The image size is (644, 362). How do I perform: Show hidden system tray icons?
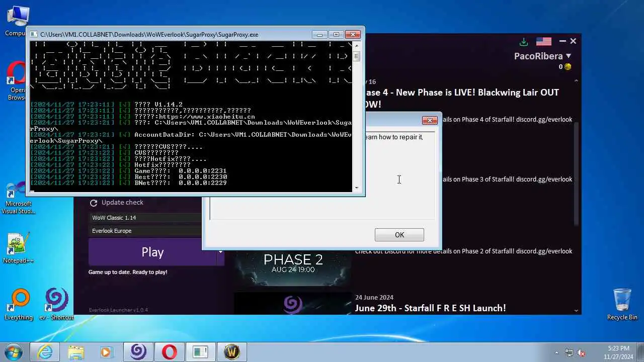pyautogui.click(x=556, y=352)
